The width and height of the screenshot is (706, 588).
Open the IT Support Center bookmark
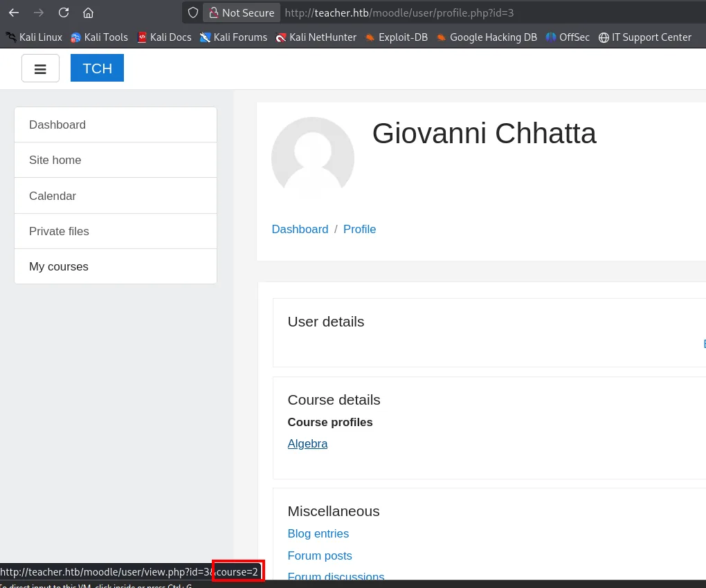[x=645, y=37]
